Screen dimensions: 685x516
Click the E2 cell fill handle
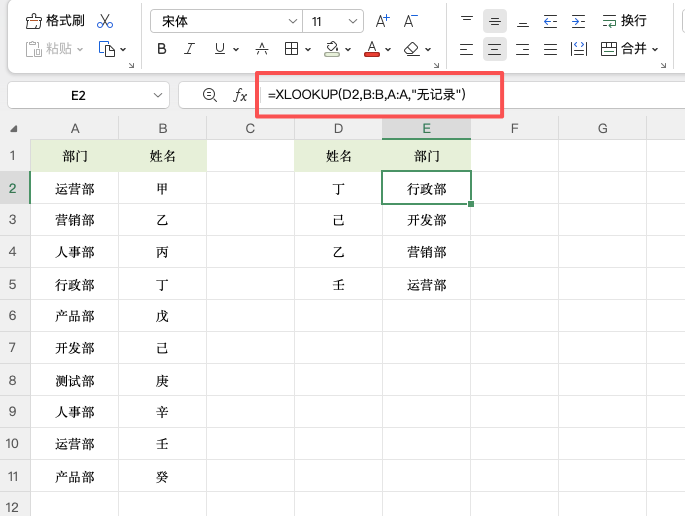(x=471, y=204)
